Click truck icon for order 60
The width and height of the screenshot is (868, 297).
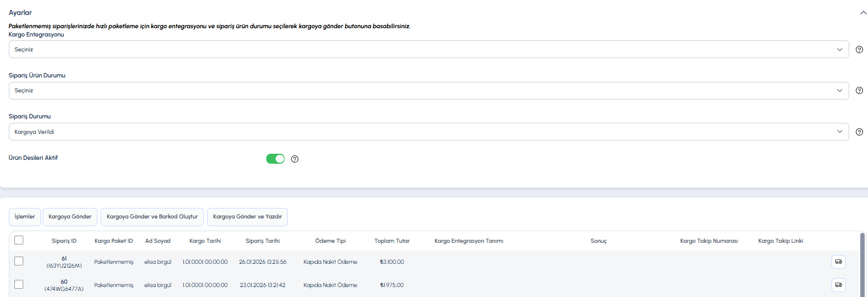click(838, 285)
